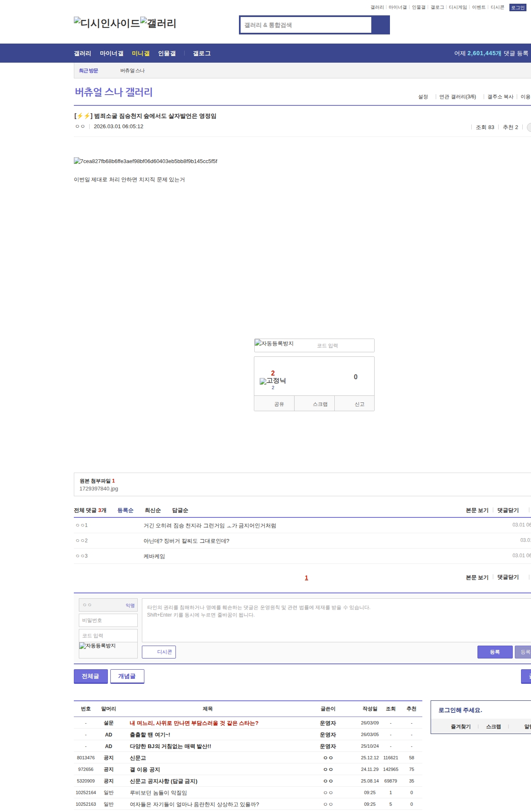Toggle 댓글닫기 above the comment list

pyautogui.click(x=508, y=510)
